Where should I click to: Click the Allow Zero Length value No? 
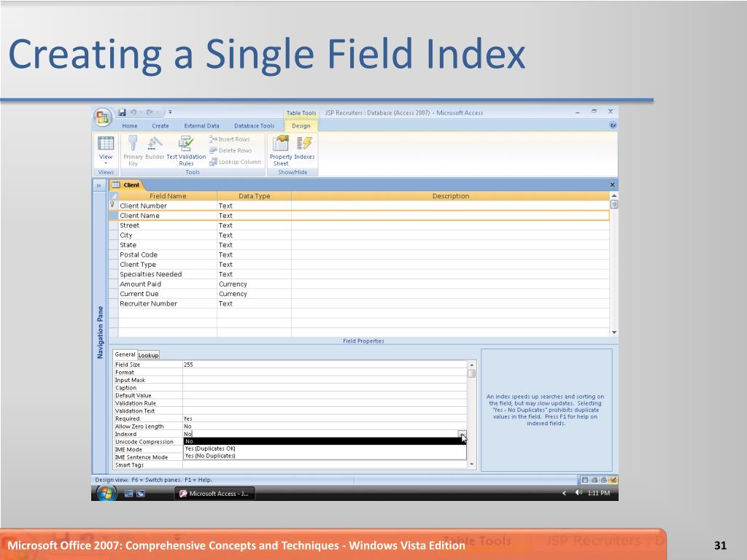[325, 426]
